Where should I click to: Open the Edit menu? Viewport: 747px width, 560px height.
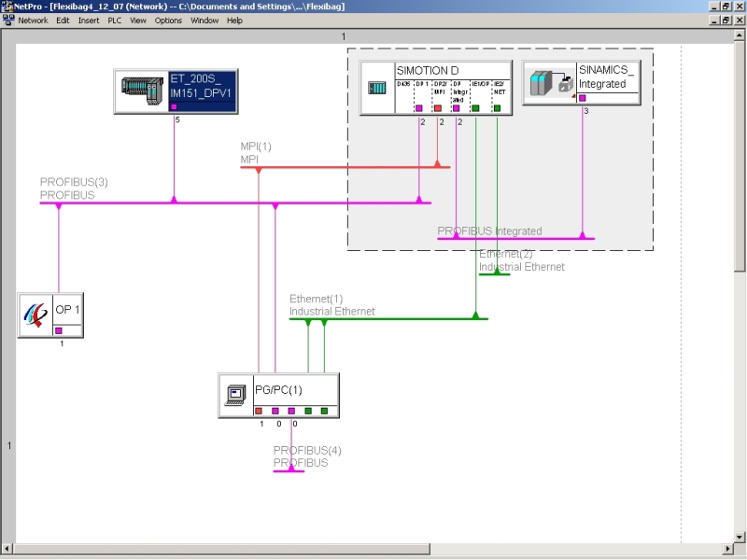(63, 21)
